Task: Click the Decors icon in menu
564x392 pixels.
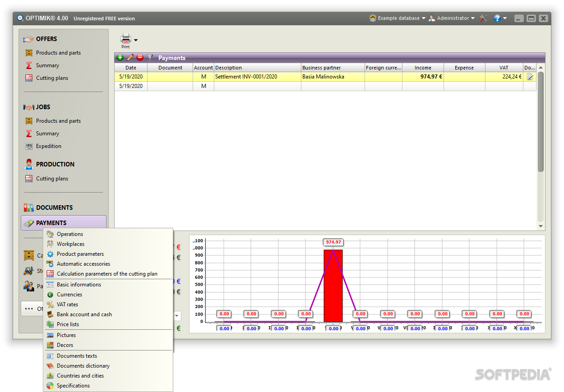Action: (x=50, y=345)
